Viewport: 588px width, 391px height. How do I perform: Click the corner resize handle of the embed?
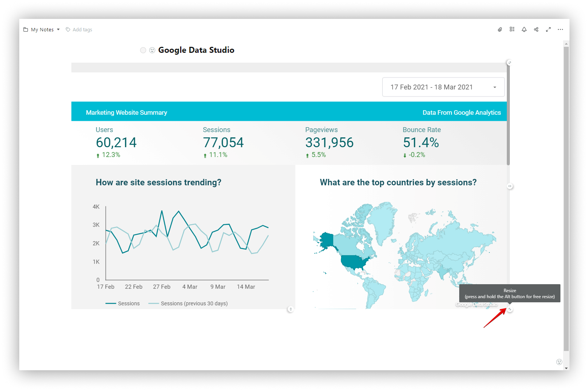[510, 309]
